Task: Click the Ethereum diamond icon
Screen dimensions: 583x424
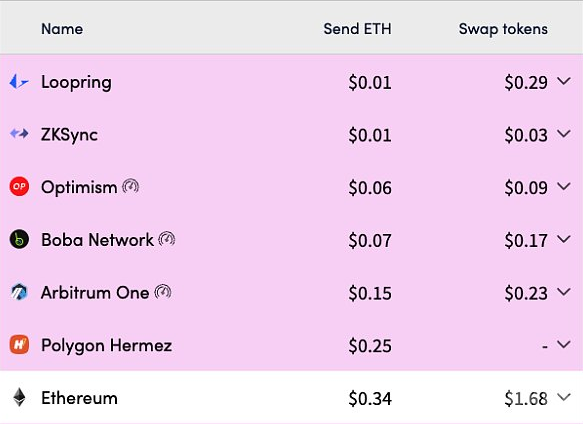Action: tap(19, 397)
